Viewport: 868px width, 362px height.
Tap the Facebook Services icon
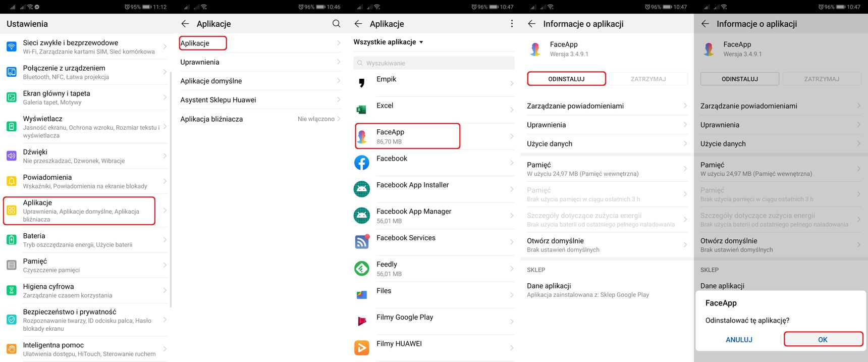pos(362,241)
